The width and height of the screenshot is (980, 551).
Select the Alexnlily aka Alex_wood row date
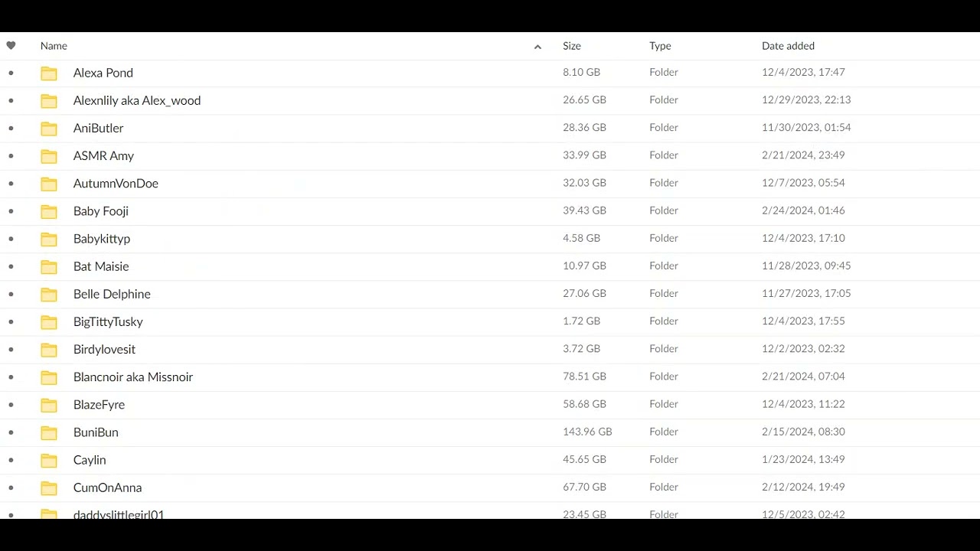click(806, 100)
